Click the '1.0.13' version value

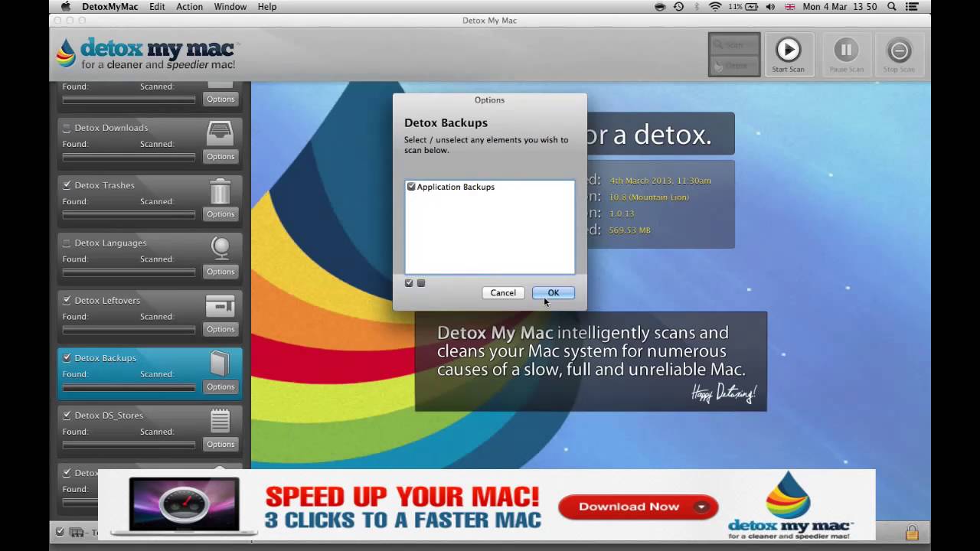click(622, 214)
